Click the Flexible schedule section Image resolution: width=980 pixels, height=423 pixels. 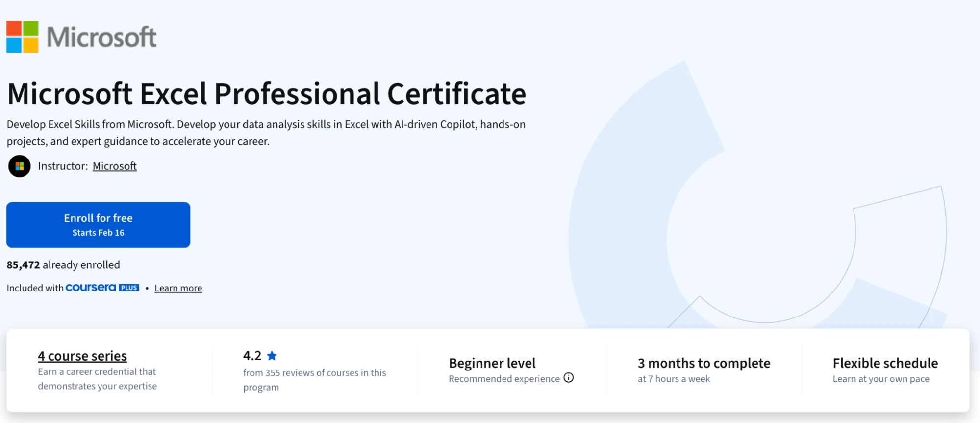coord(884,363)
